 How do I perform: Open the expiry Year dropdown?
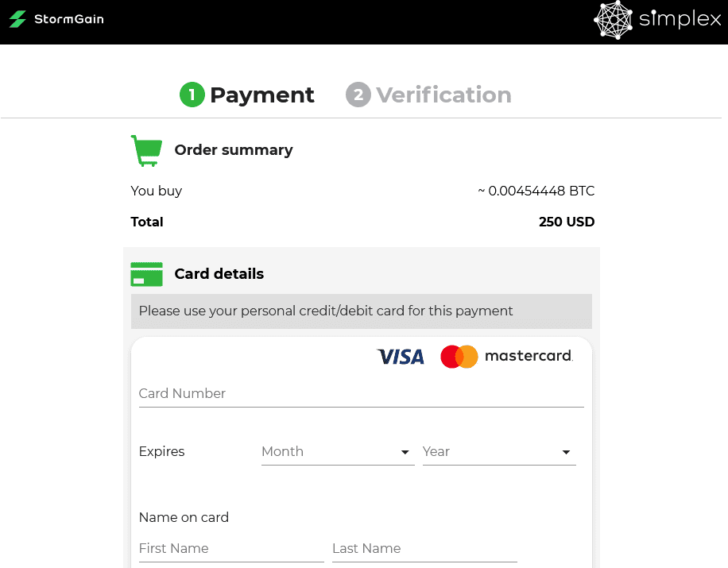pyautogui.click(x=498, y=452)
